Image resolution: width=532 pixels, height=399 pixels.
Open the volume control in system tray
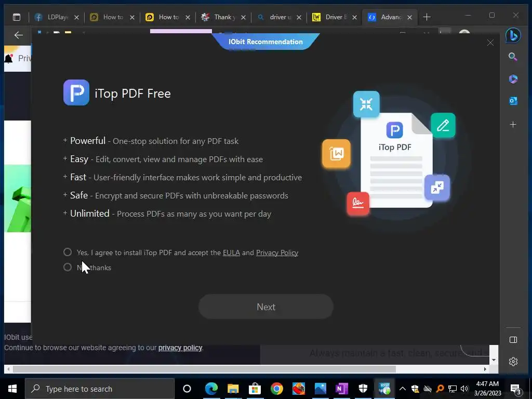[x=464, y=389]
